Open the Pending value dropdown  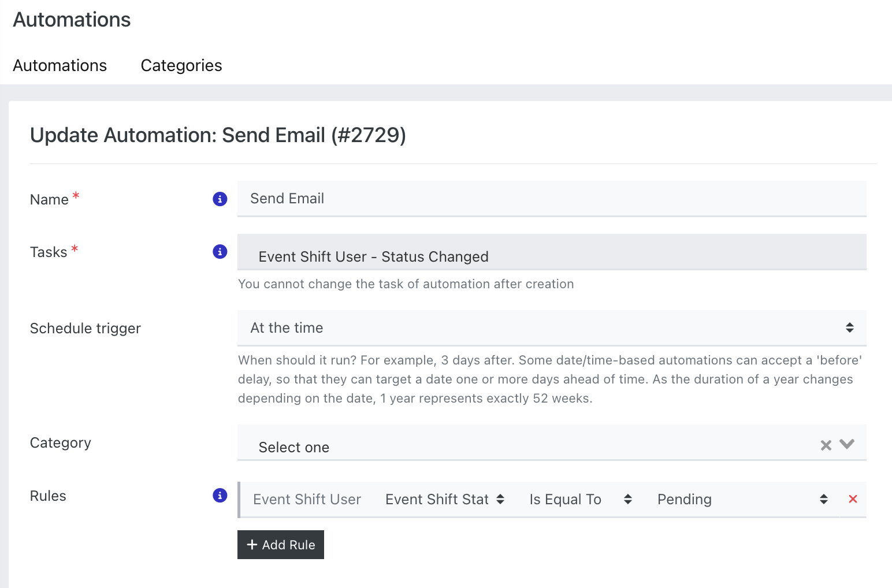coord(742,499)
